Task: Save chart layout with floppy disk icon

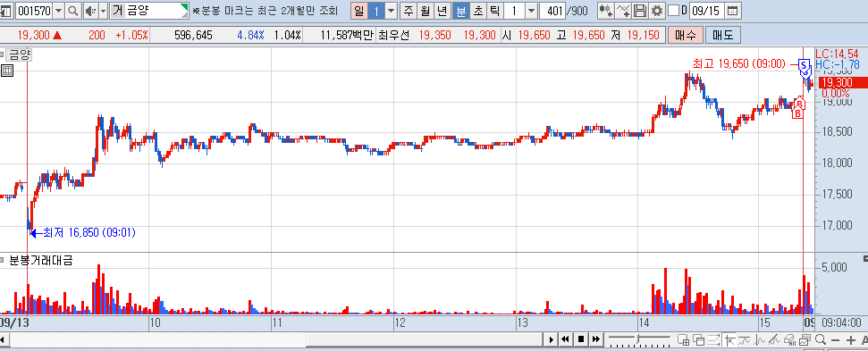Action: [640, 10]
